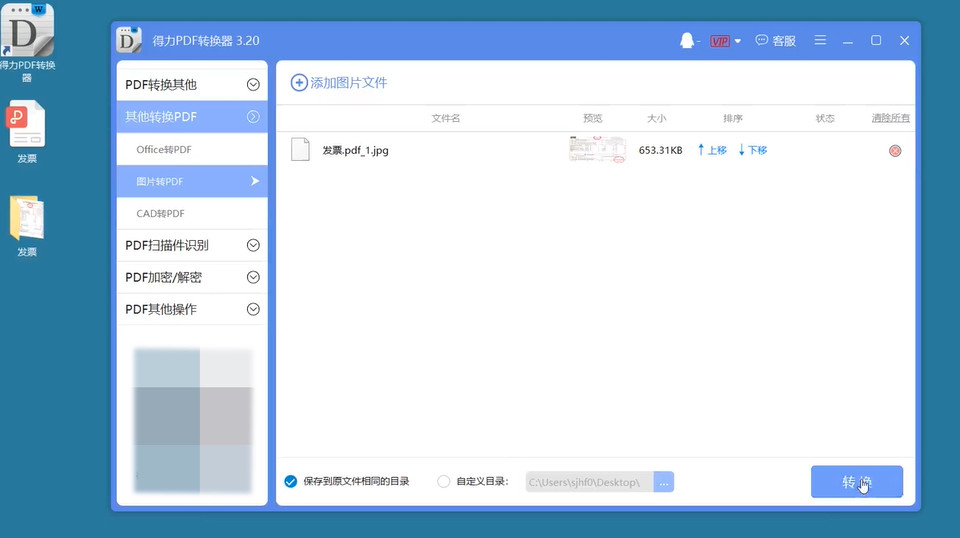Open 发票 folder on desktop

(x=26, y=226)
